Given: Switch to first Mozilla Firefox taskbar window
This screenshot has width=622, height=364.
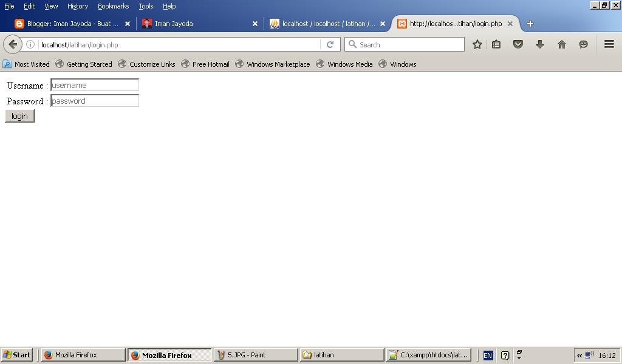Looking at the screenshot, I should click(83, 355).
